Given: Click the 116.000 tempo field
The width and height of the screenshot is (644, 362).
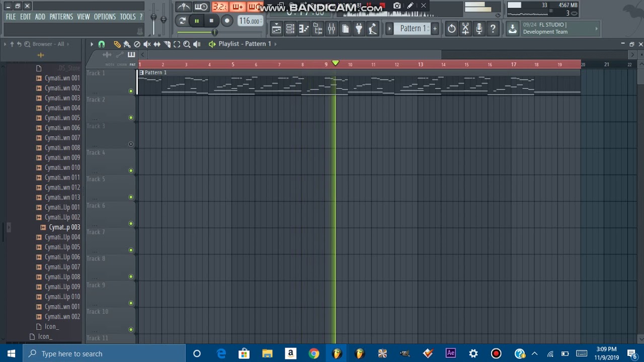Looking at the screenshot, I should tap(250, 21).
